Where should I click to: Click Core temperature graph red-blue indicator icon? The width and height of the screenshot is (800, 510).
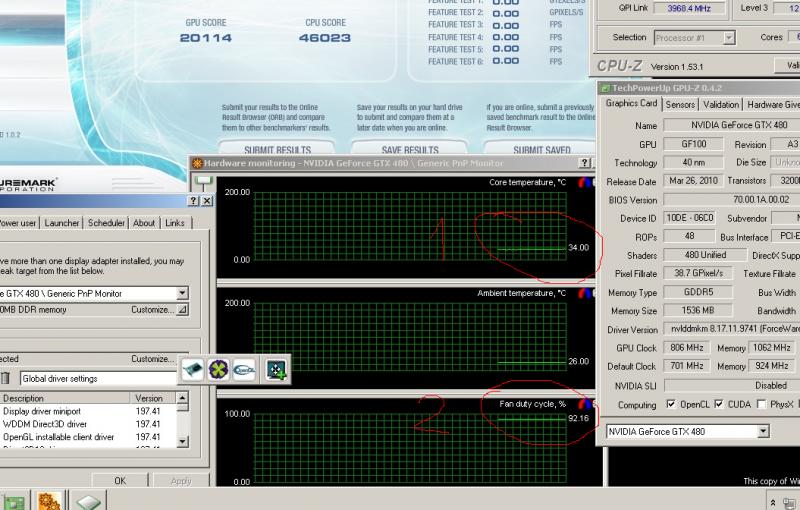[x=585, y=182]
